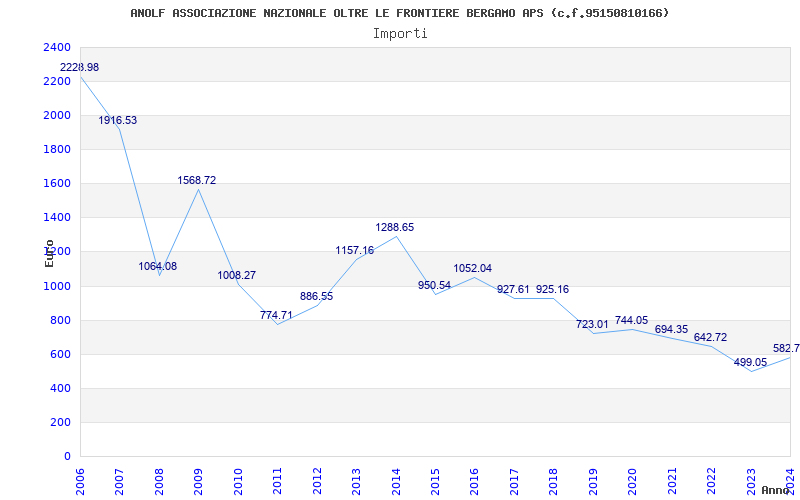Select the 1916.53 data label
This screenshot has width=800, height=500.
(118, 120)
